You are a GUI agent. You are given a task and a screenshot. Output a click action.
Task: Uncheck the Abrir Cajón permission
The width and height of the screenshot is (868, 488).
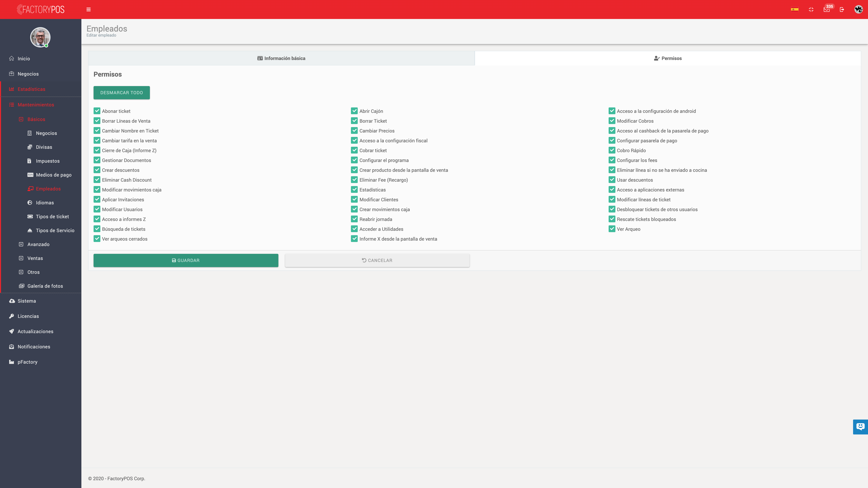click(x=354, y=111)
